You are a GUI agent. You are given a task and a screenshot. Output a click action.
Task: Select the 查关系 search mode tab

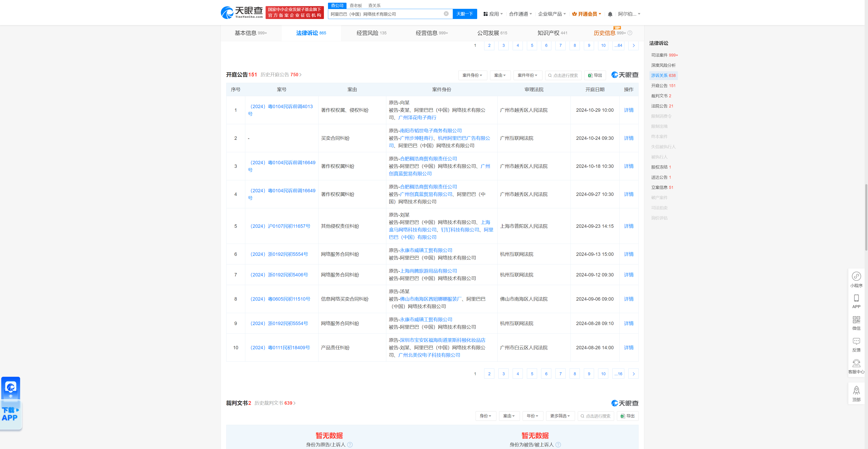point(374,5)
